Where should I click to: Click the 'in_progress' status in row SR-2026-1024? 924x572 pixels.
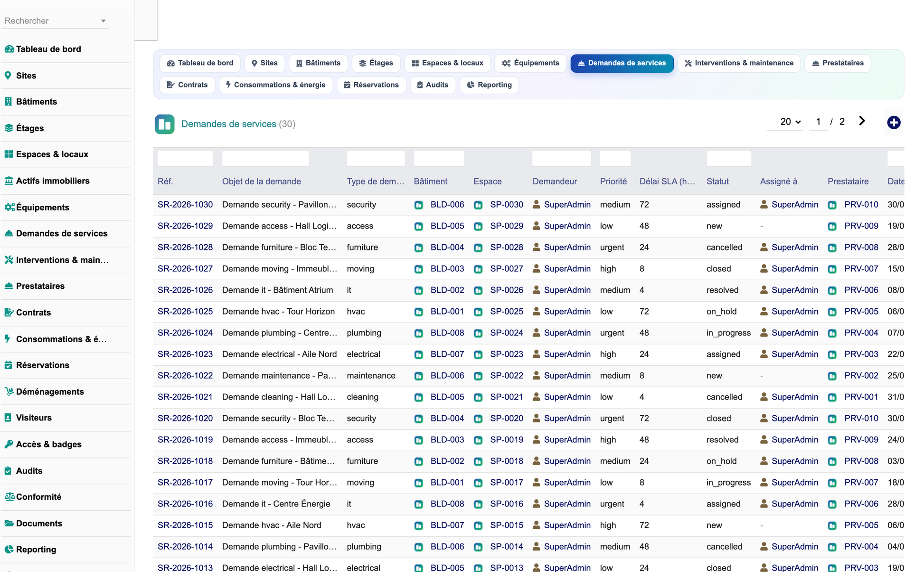coord(728,333)
